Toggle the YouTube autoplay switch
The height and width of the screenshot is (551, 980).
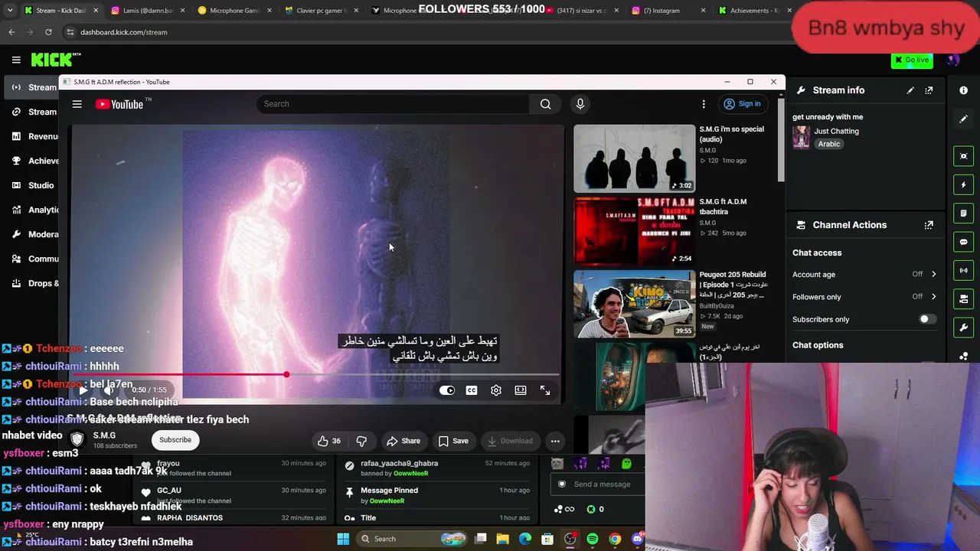click(x=447, y=391)
